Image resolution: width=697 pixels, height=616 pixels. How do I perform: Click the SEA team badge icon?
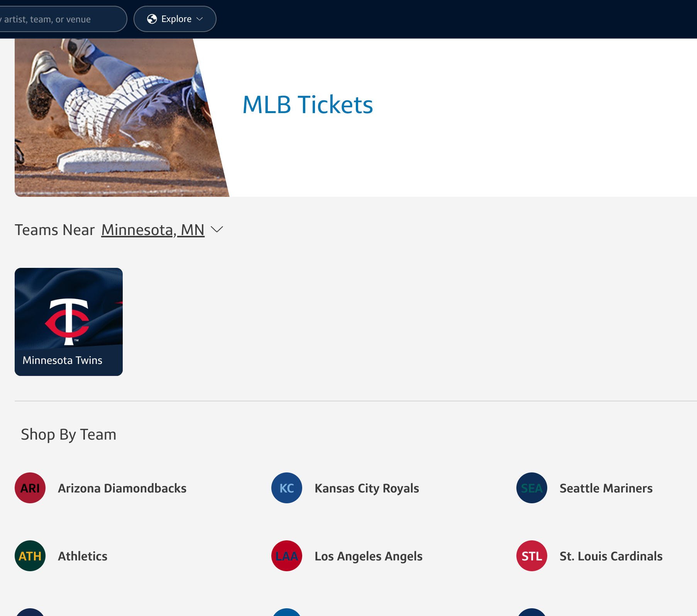pyautogui.click(x=532, y=488)
